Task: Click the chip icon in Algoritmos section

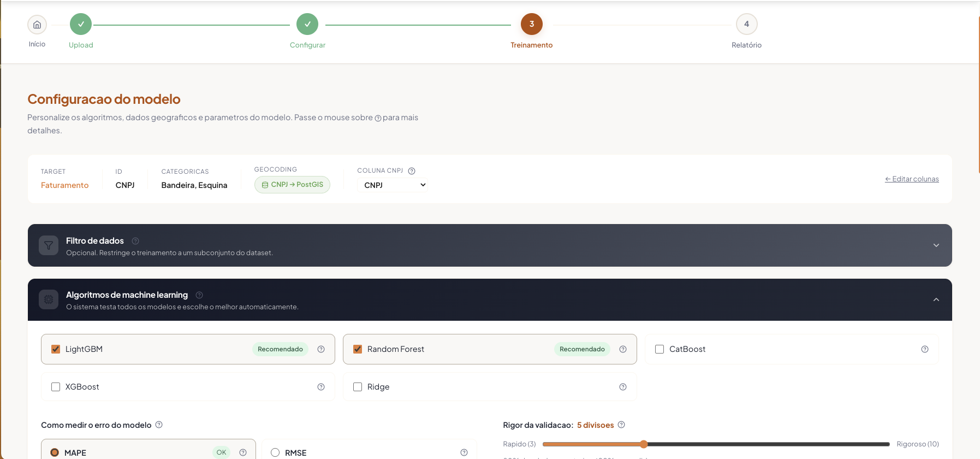Action: pos(49,299)
